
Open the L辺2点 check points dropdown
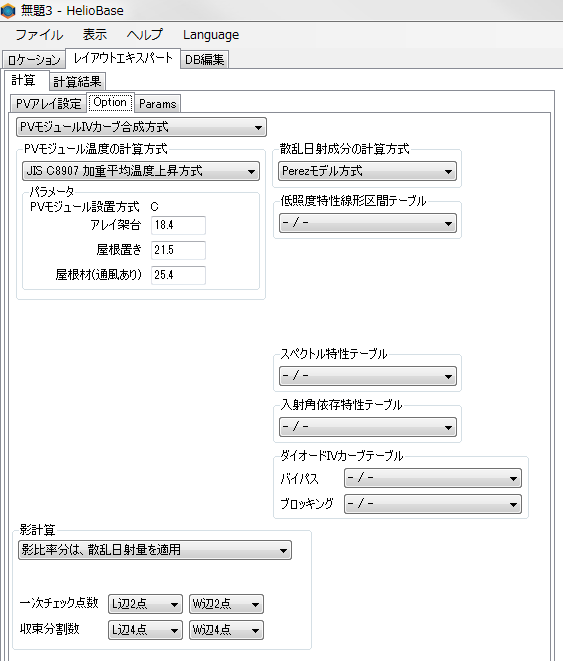click(x=145, y=604)
